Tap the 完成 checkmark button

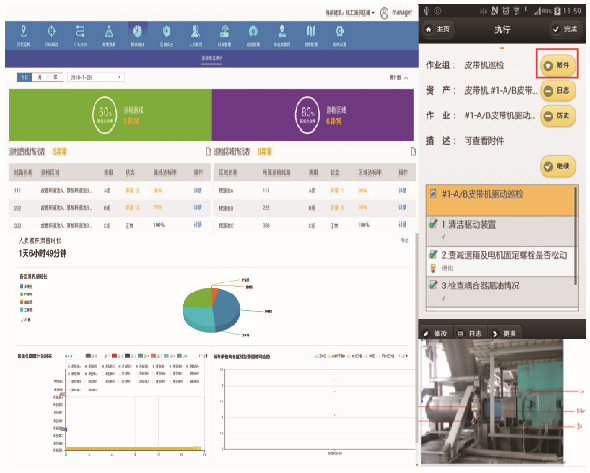[x=565, y=29]
